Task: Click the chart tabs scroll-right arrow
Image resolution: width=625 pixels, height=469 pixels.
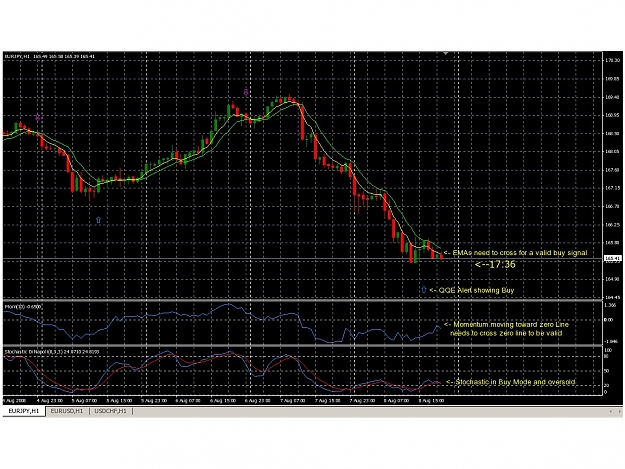Action: click(x=619, y=411)
